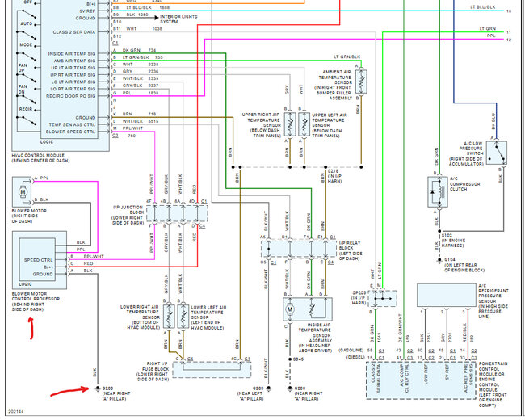Click the 'CLASS 2 SER DATA' pin label
The height and width of the screenshot is (420, 525).
tap(74, 32)
